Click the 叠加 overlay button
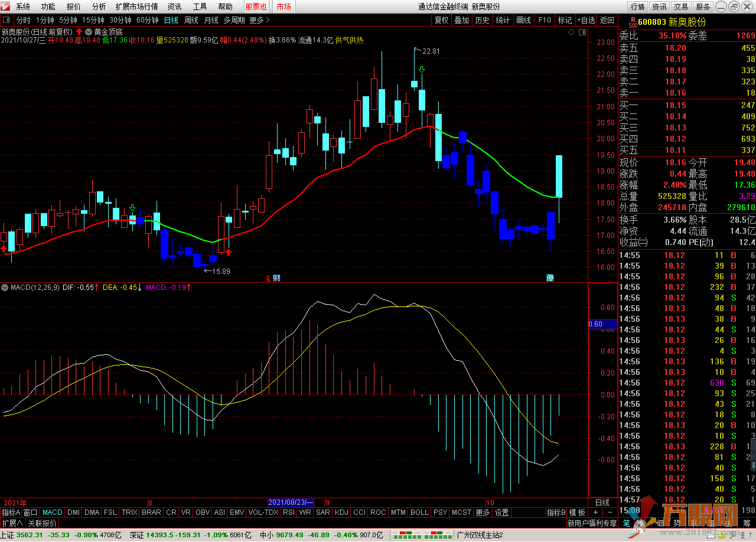This screenshot has height=542, width=756. (x=462, y=20)
